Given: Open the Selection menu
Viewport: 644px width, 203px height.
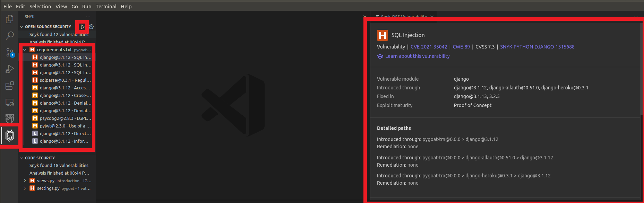Looking at the screenshot, I should [40, 6].
